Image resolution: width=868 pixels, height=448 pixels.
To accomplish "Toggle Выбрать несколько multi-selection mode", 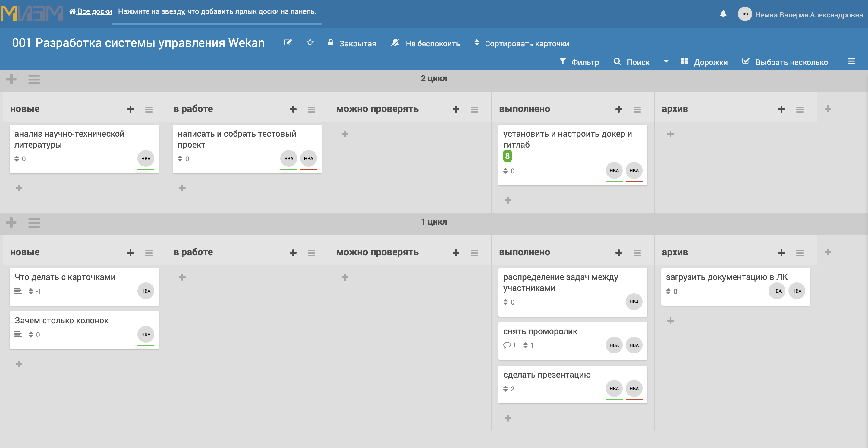I will (x=785, y=62).
